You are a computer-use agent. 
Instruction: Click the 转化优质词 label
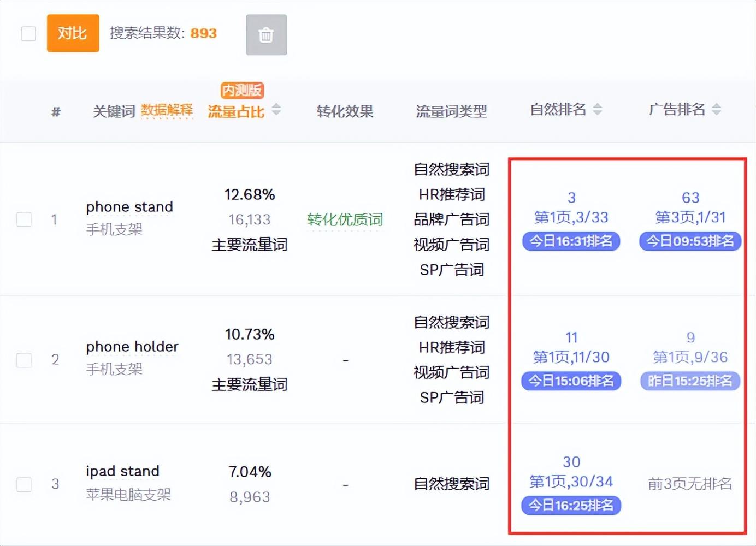tap(345, 219)
